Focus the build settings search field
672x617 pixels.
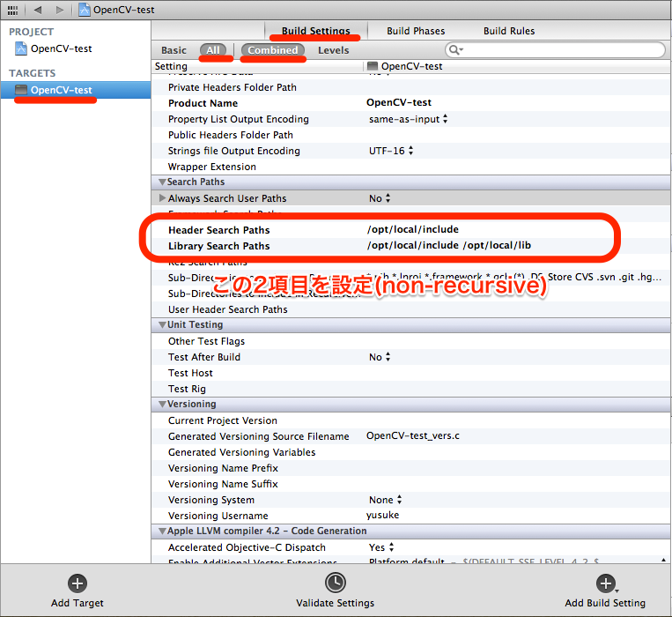click(x=555, y=50)
